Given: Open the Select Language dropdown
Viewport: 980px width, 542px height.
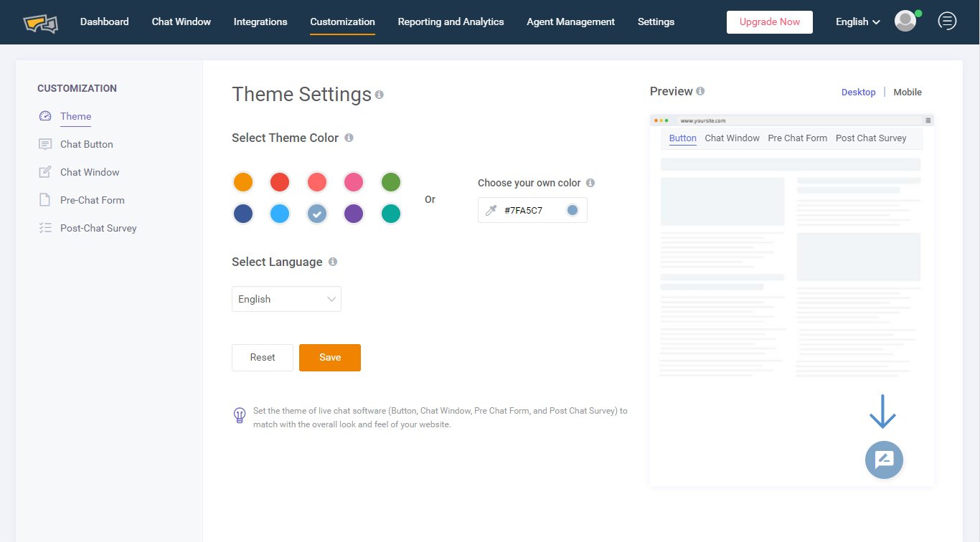Looking at the screenshot, I should [286, 299].
